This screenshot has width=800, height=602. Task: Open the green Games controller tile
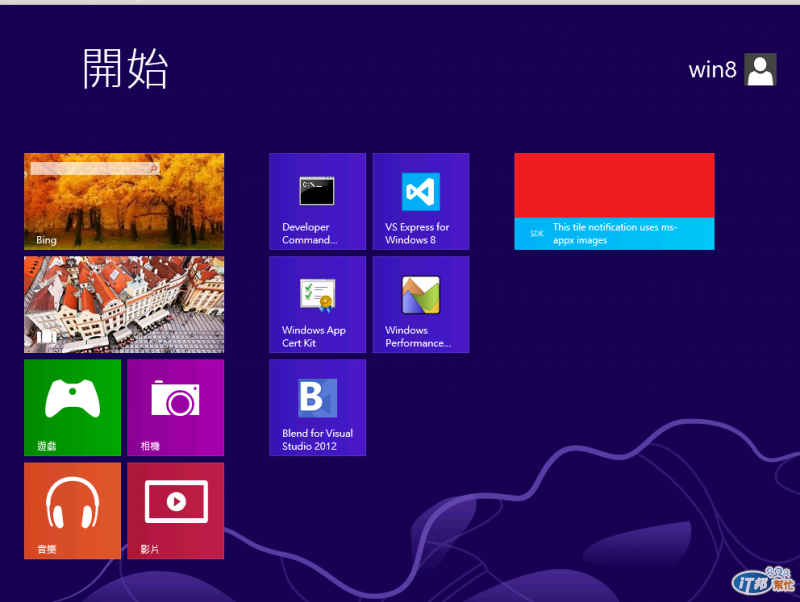click(72, 407)
